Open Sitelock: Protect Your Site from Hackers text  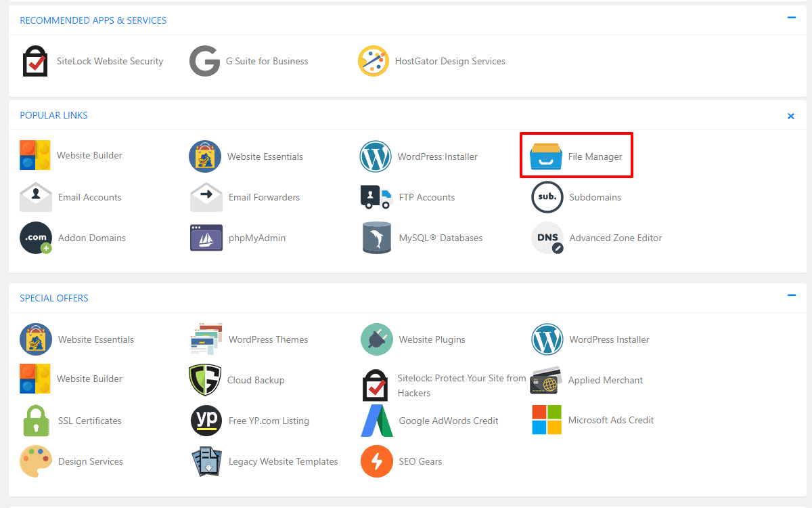[x=461, y=385]
